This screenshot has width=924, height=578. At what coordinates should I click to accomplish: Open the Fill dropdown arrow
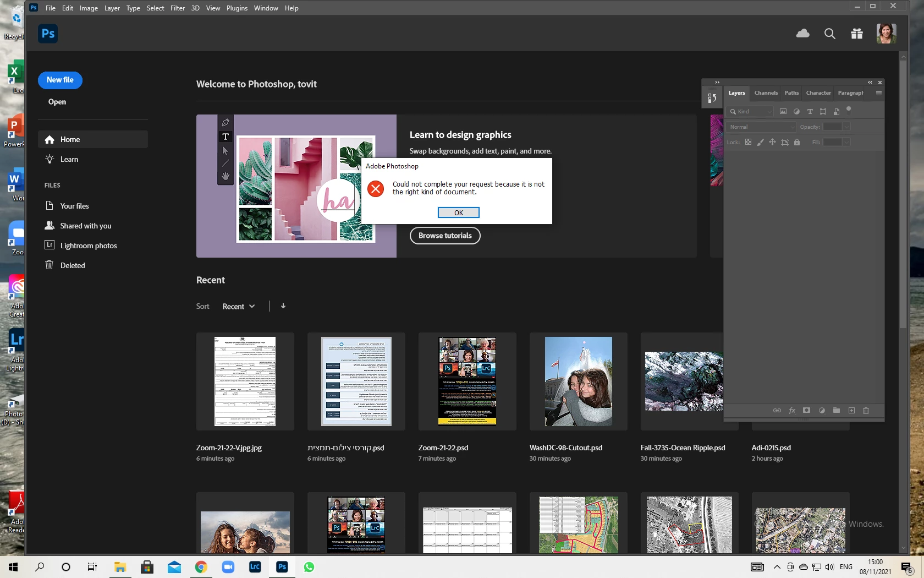pos(846,142)
